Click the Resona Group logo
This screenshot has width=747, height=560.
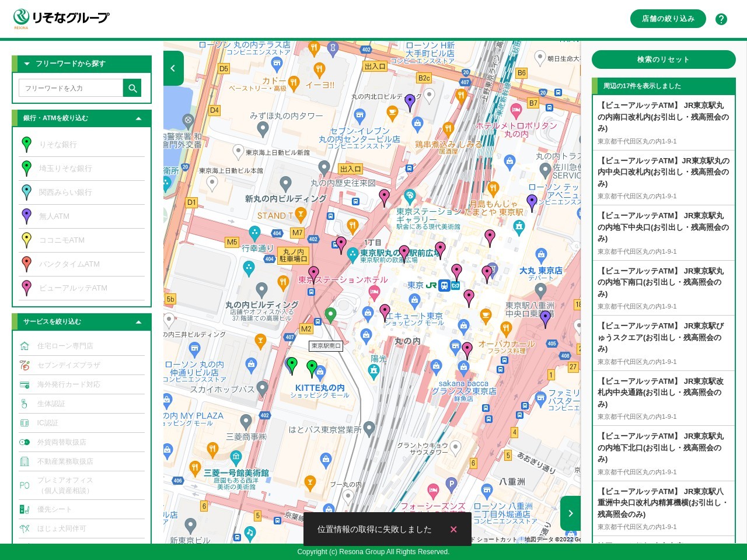(61, 19)
